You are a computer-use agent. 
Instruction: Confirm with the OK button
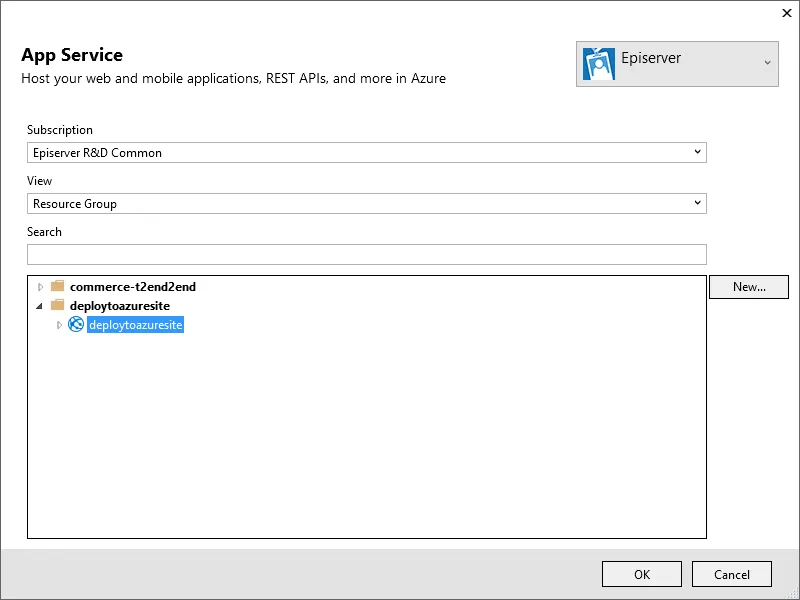pyautogui.click(x=642, y=574)
